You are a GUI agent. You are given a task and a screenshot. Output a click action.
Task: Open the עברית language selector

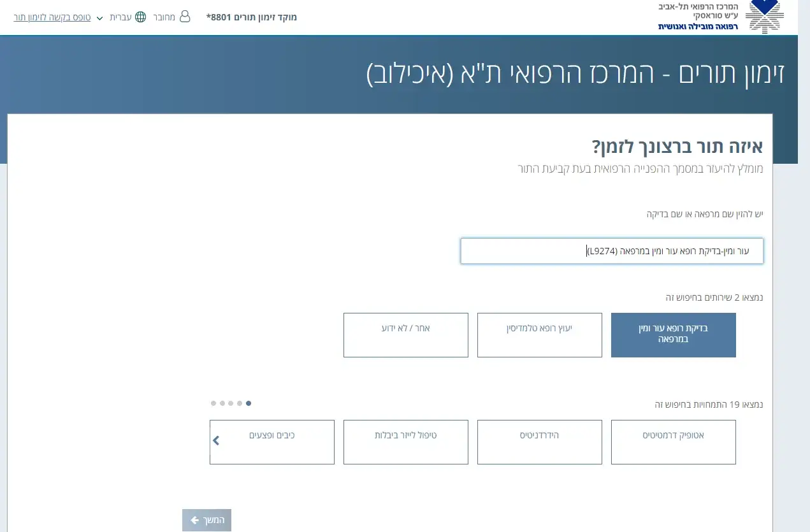(121, 17)
